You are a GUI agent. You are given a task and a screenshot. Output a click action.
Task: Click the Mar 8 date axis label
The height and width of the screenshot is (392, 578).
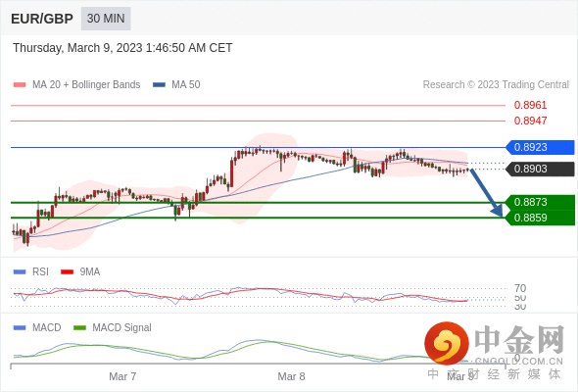(291, 376)
